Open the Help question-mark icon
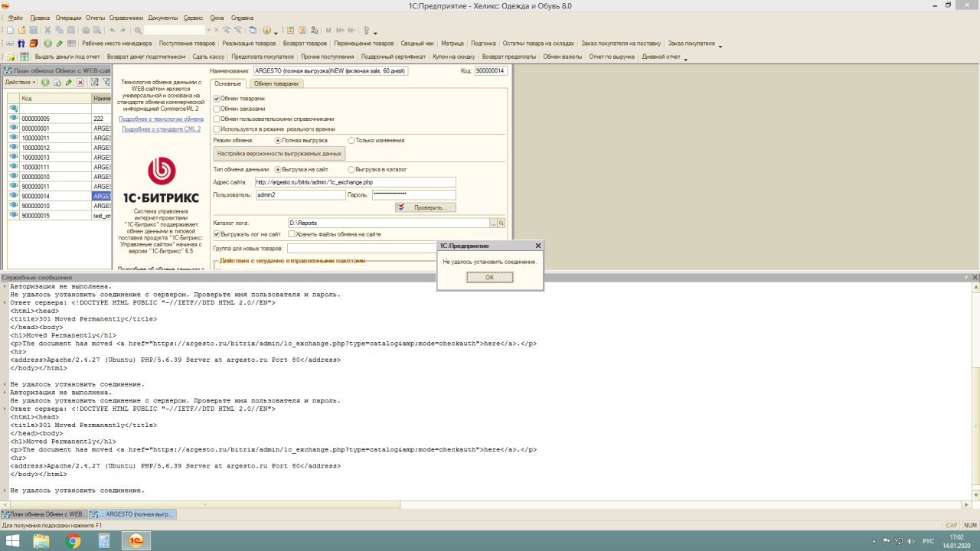Image resolution: width=980 pixels, height=551 pixels. pos(267,30)
